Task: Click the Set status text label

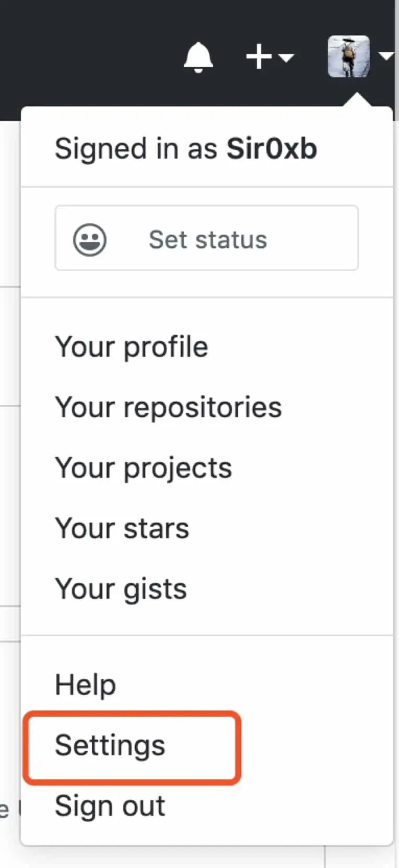Action: pos(208,240)
